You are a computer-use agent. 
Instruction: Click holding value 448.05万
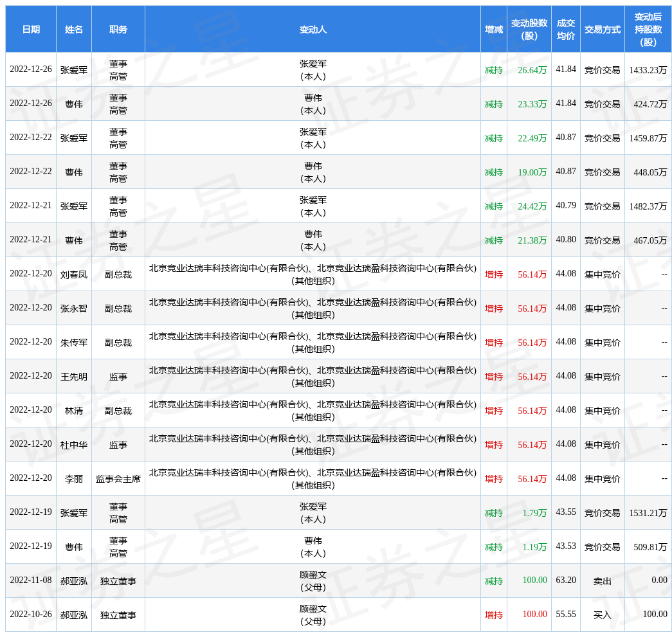[x=650, y=172]
